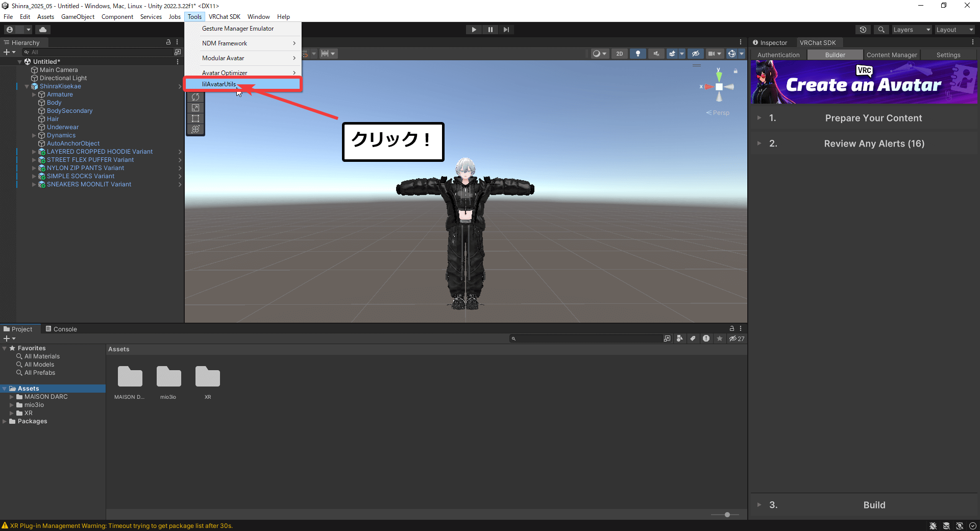
Task: Click the global search magnifier icon
Action: [x=881, y=30]
